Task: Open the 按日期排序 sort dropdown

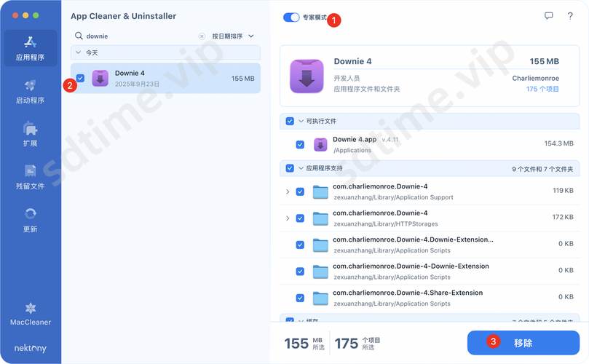Action: (233, 36)
